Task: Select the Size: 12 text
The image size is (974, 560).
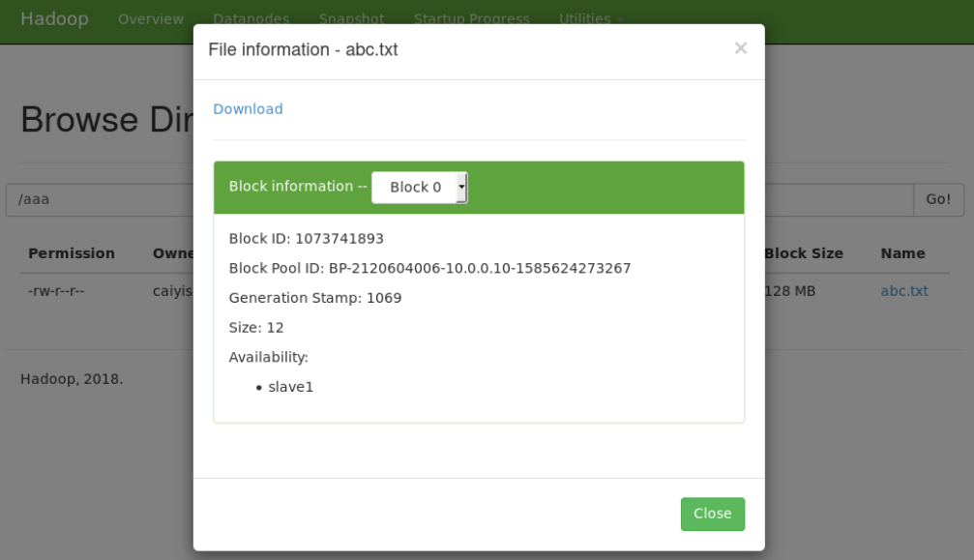Action: pos(256,328)
